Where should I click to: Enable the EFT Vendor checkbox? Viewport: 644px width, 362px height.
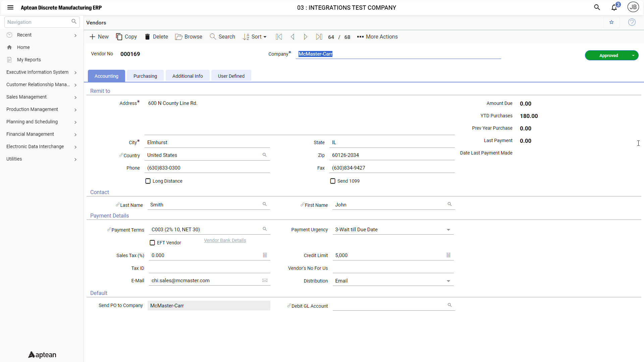[152, 242]
